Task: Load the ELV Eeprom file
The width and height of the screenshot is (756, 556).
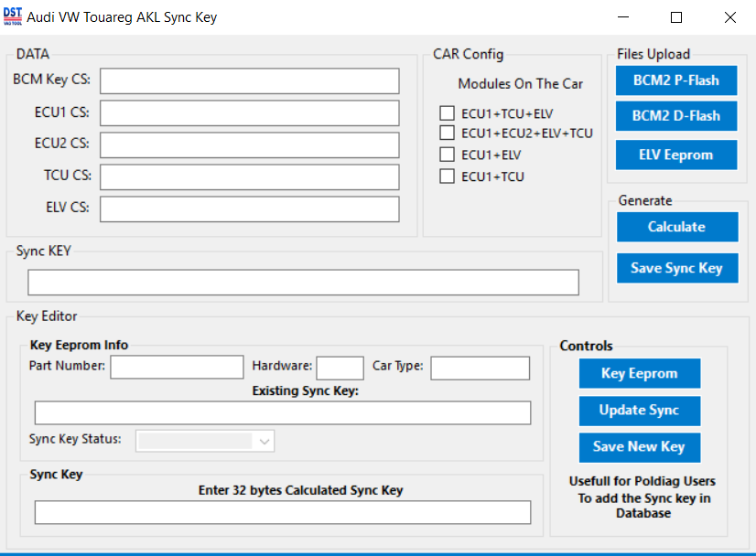Action: (676, 155)
